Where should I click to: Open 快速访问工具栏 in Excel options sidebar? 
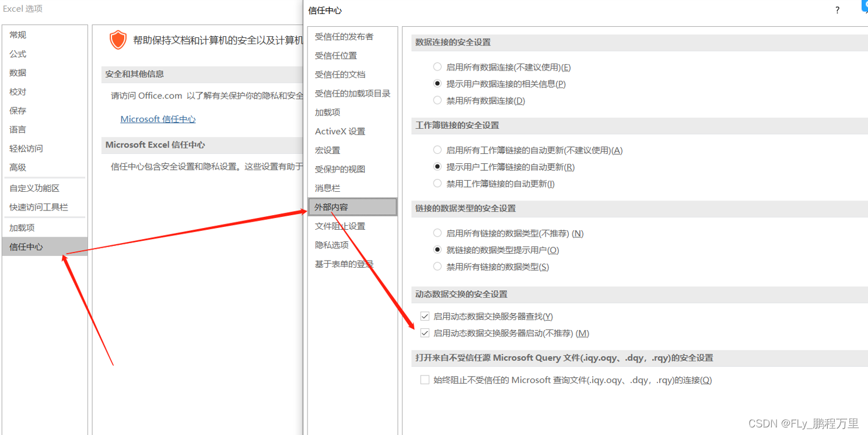pyautogui.click(x=45, y=207)
